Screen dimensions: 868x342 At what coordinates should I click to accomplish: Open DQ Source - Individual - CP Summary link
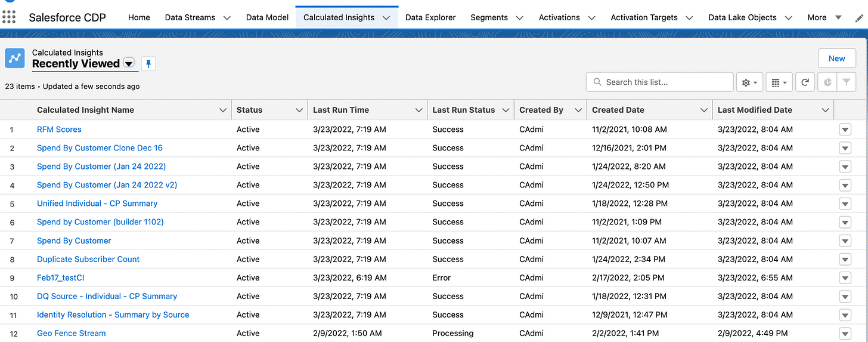tap(107, 297)
